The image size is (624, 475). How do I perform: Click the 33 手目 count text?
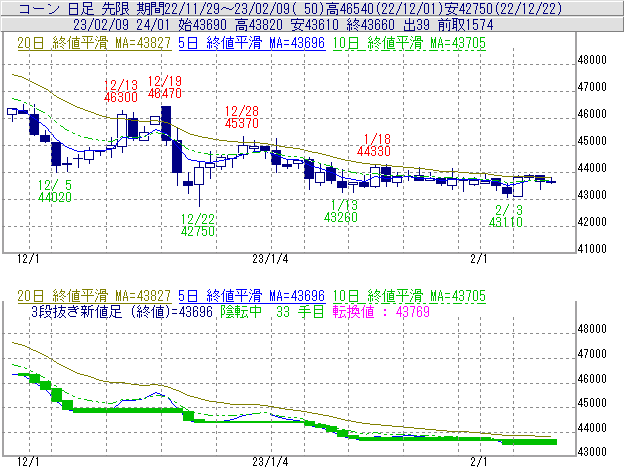300,311
